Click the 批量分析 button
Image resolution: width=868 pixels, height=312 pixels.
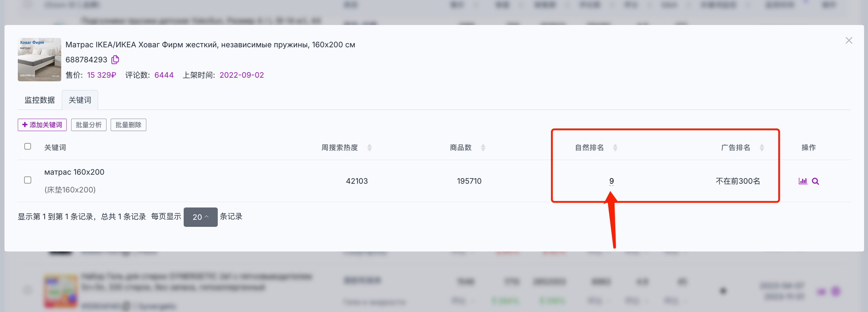89,125
